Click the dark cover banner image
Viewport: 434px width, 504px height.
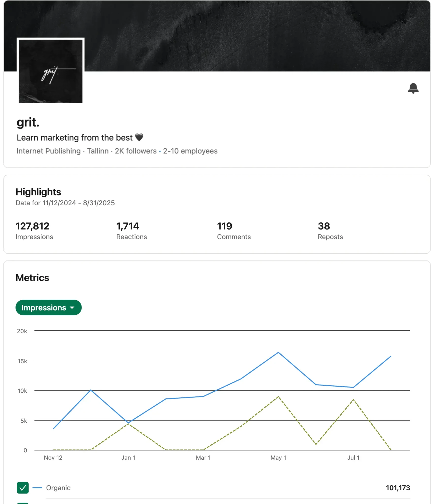246,34
